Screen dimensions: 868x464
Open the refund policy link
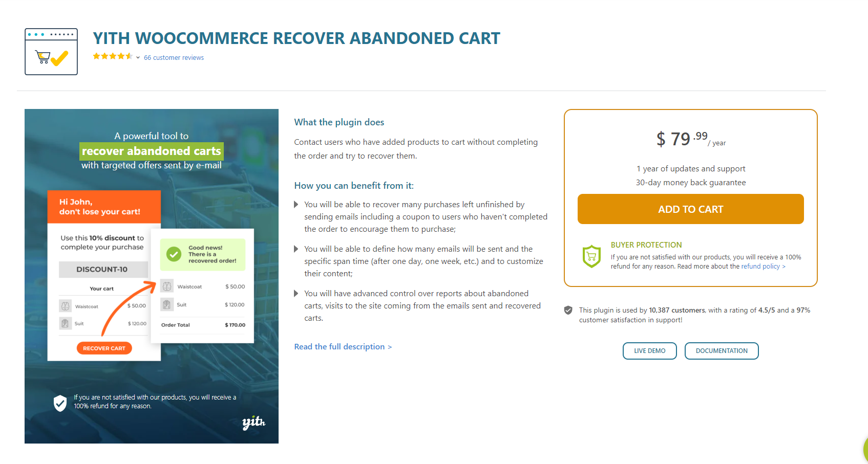(x=763, y=267)
